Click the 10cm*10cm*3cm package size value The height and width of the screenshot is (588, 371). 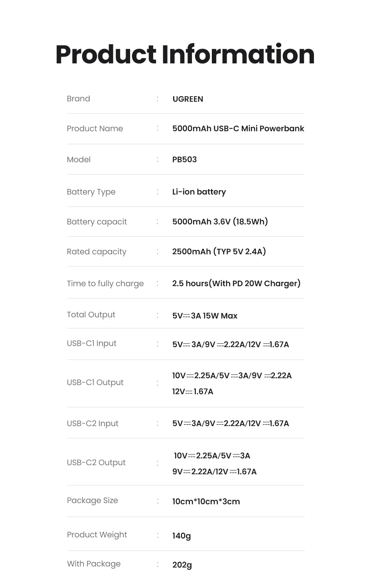click(206, 501)
